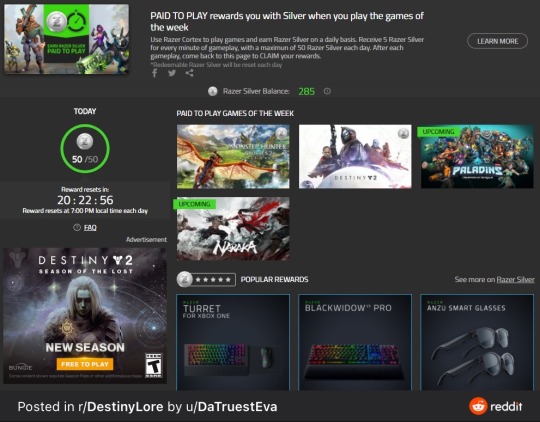This screenshot has height=422, width=540.
Task: Click the UPCOMING badge on Naraka
Action: [x=194, y=204]
